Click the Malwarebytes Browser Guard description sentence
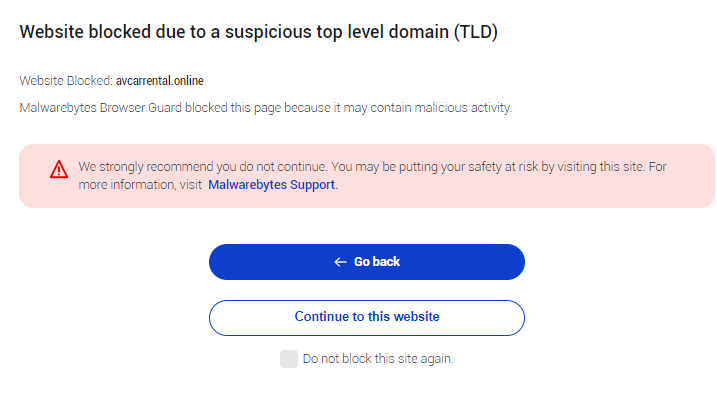The height and width of the screenshot is (418, 717). pos(265,107)
